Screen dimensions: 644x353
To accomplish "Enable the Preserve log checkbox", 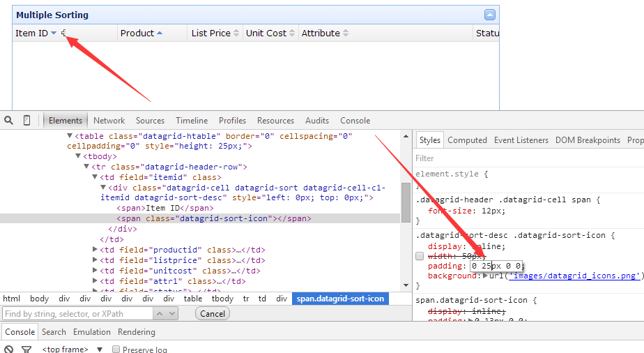I will tap(116, 350).
